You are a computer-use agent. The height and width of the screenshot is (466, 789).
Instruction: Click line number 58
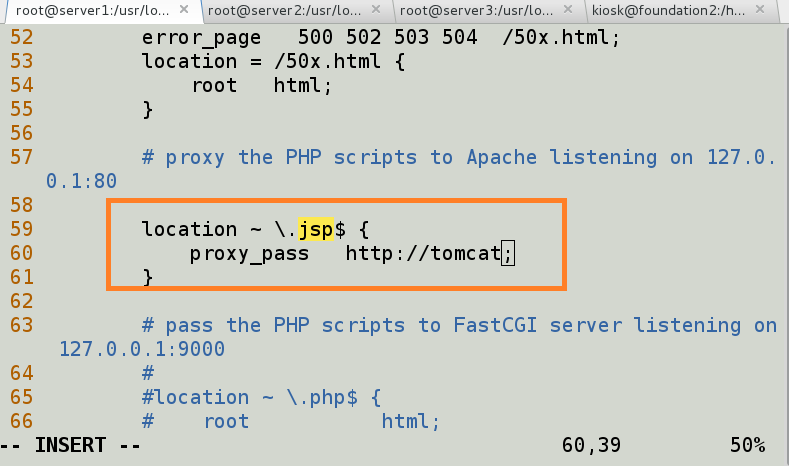tap(22, 205)
